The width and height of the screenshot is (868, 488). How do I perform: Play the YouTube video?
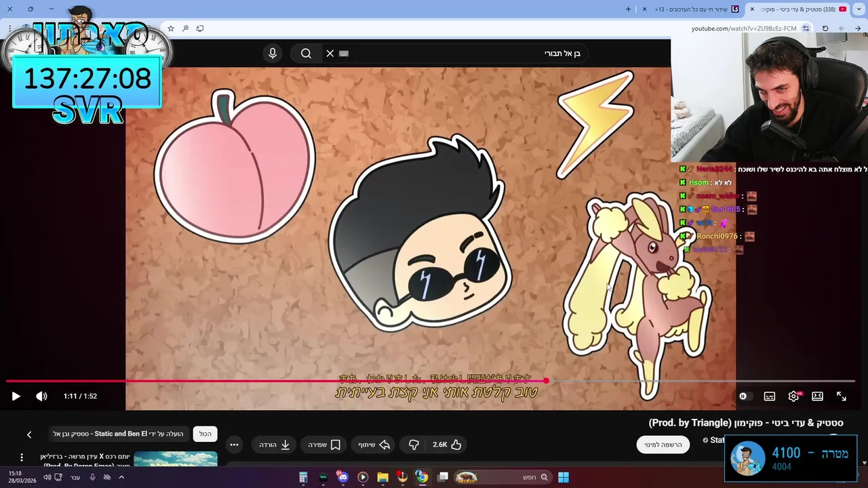16,396
